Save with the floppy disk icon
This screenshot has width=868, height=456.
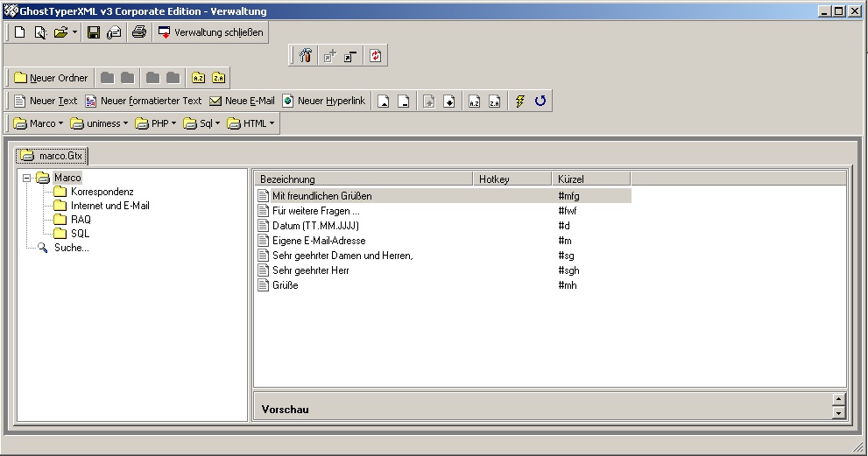click(94, 32)
